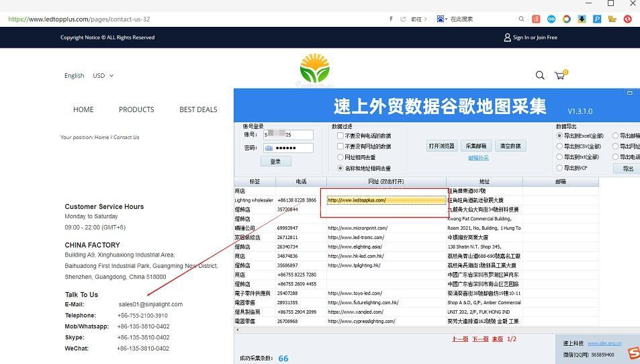The image size is (640, 364).
Task: Select the http://www.futurelighting.com.hk/ cell
Action: (386, 303)
